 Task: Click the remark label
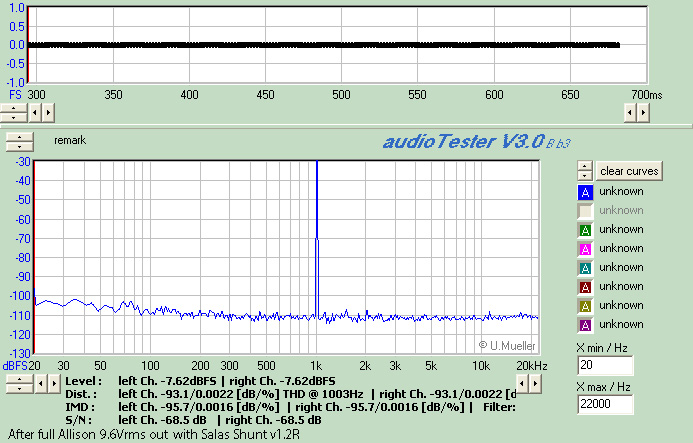click(x=70, y=140)
